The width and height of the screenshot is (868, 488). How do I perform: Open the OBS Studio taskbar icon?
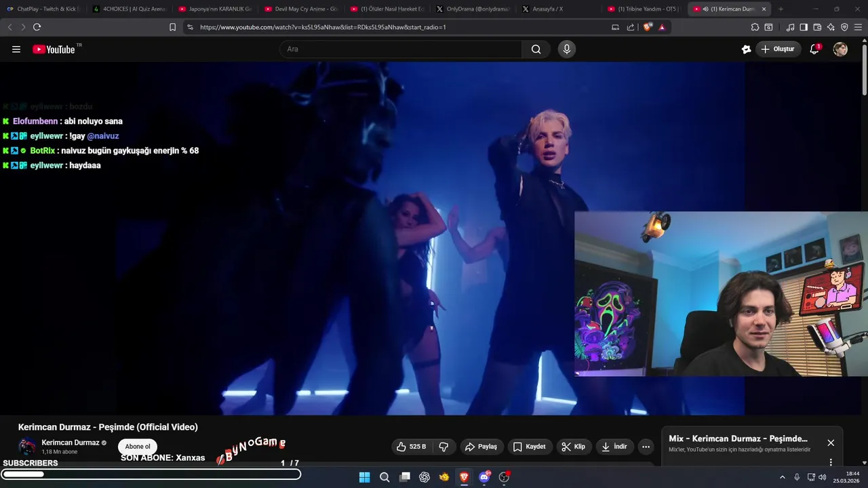click(x=504, y=477)
